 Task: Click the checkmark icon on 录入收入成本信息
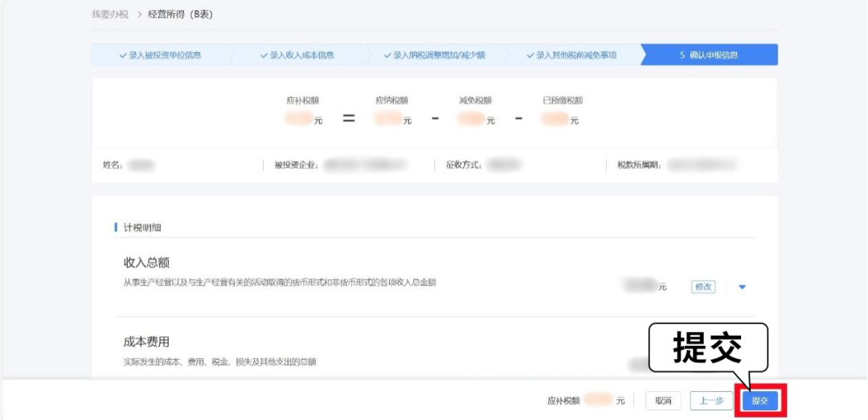click(x=264, y=55)
